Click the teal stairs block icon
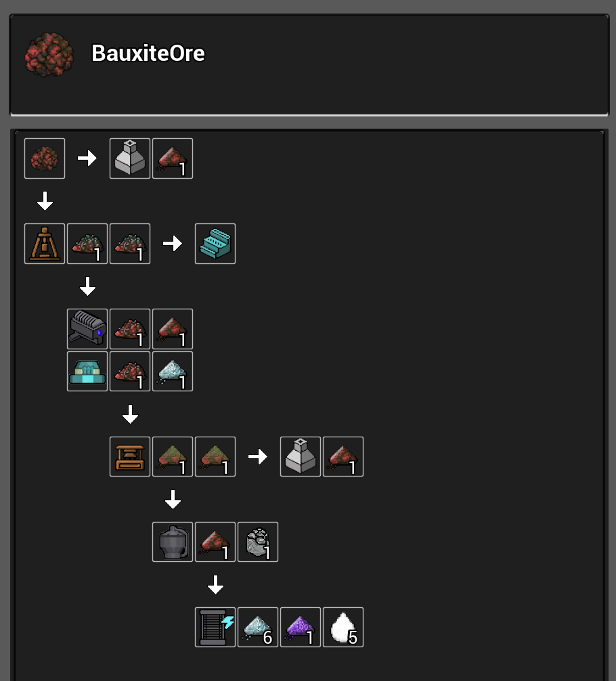616x681 pixels. 215,244
